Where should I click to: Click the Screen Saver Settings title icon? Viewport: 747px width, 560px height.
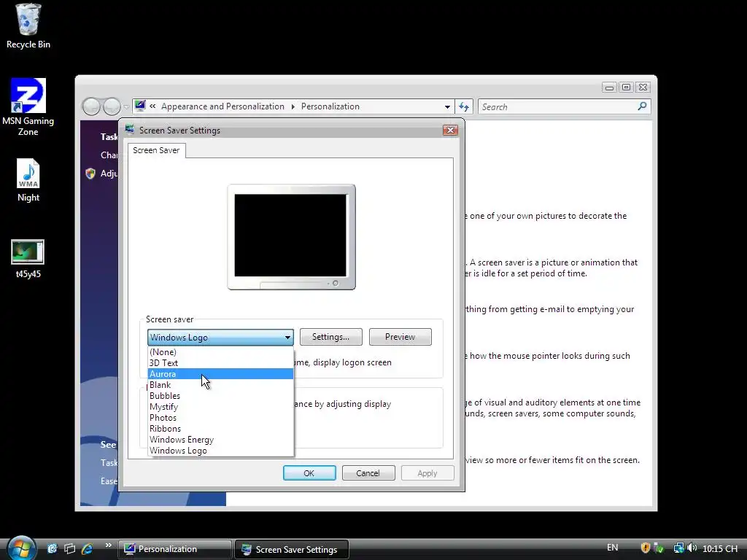coord(130,130)
